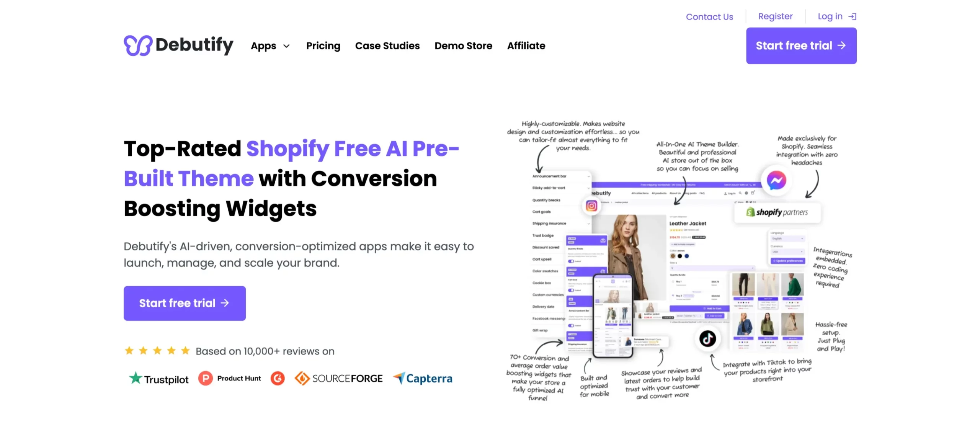Screen dimensions: 980x431
Task: Open the Case Studies menu item
Action: [387, 46]
